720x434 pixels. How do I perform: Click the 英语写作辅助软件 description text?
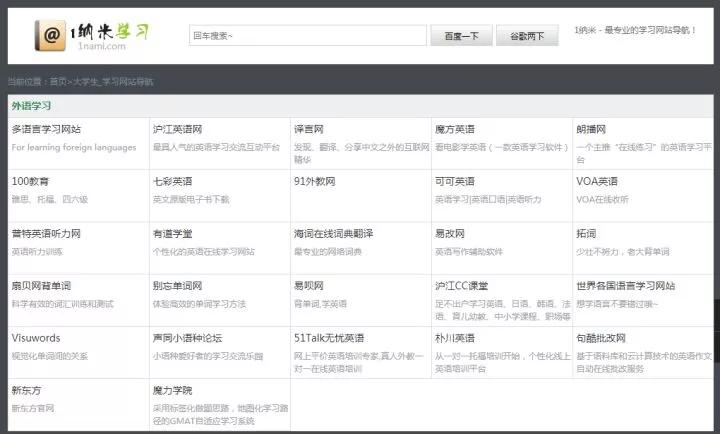point(469,252)
